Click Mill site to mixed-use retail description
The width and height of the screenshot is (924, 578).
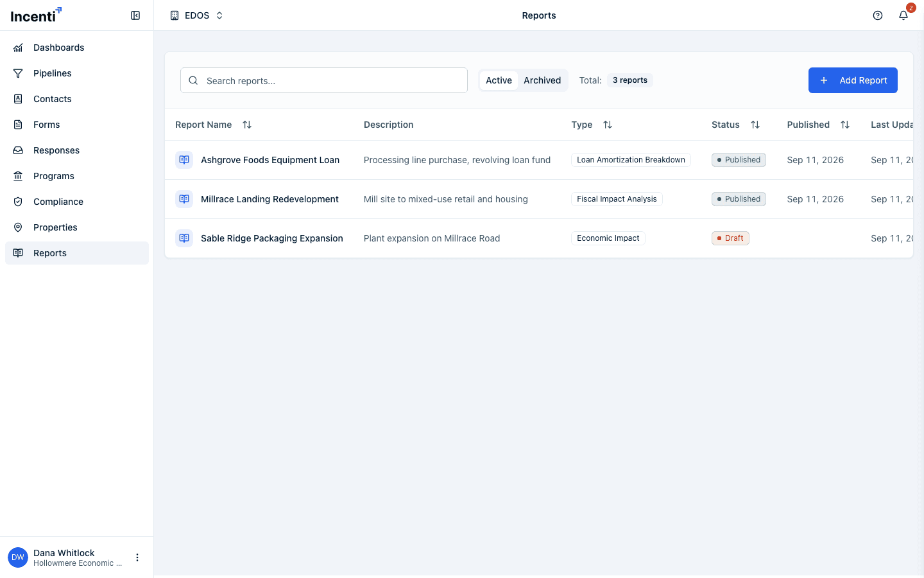pos(446,199)
